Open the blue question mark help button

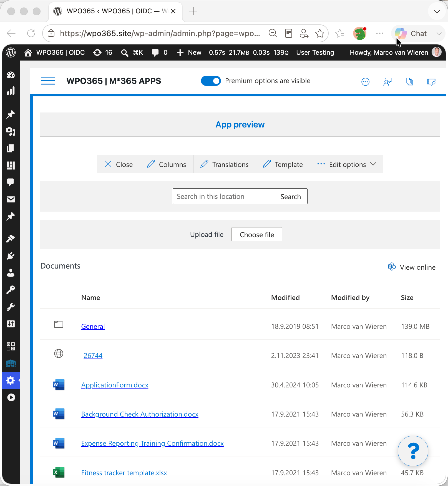[x=413, y=451]
